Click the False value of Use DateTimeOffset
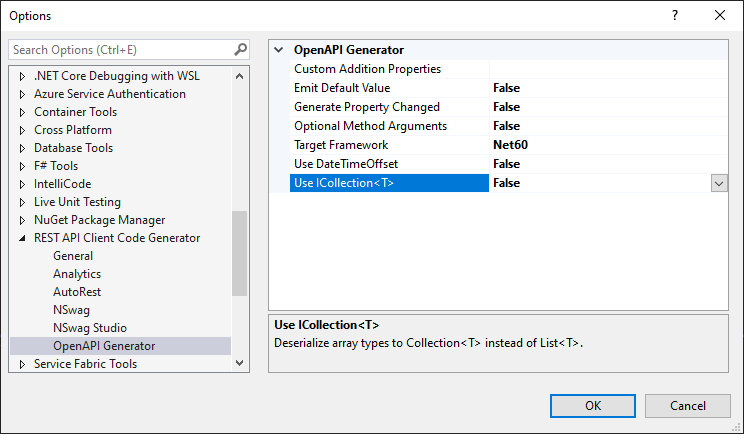The height and width of the screenshot is (434, 744). (x=506, y=164)
